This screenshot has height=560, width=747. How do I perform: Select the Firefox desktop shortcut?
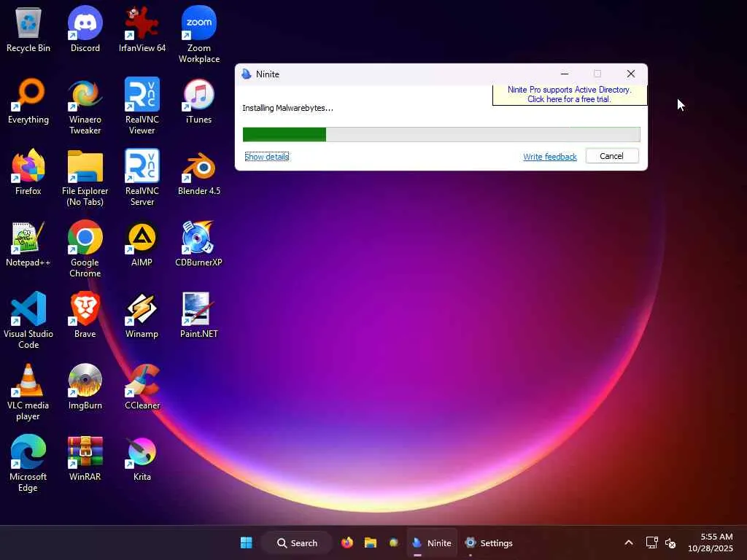[28, 173]
